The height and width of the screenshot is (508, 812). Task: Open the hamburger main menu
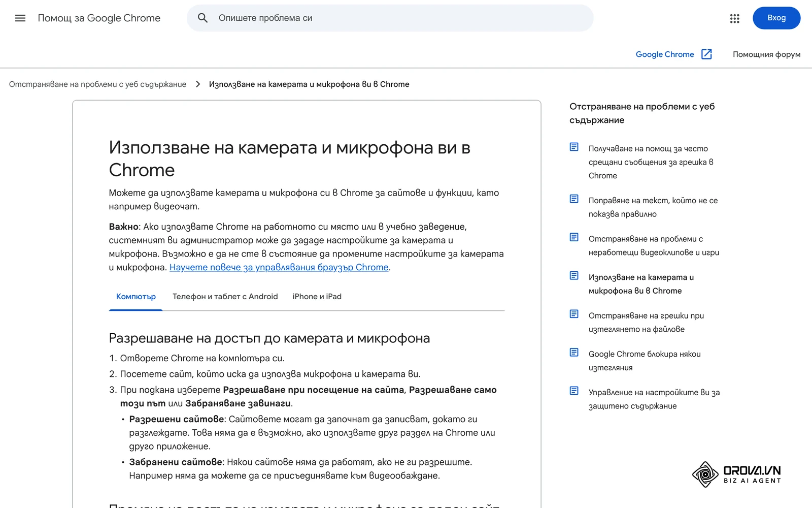point(20,18)
